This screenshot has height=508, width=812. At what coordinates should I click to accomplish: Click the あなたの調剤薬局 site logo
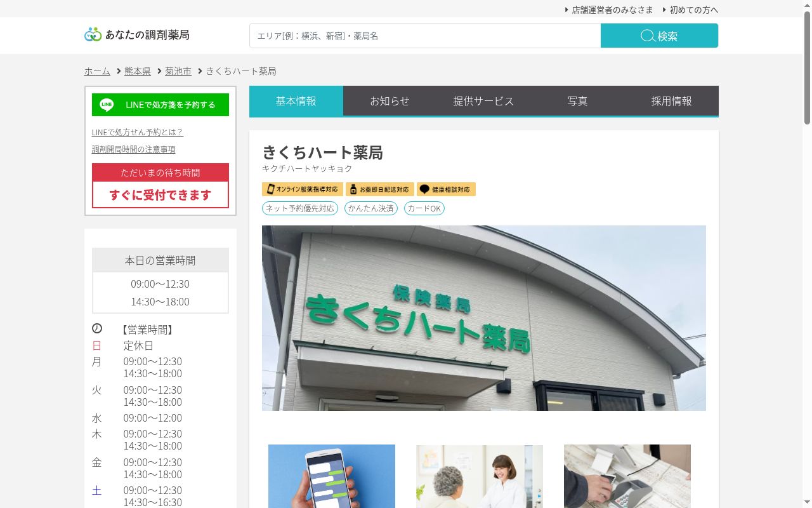tap(137, 34)
